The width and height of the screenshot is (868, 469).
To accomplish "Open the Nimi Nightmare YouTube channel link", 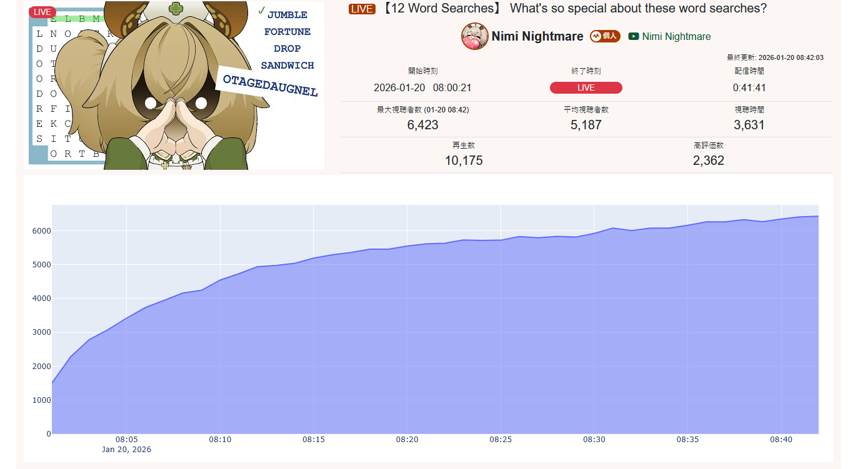I will point(676,36).
